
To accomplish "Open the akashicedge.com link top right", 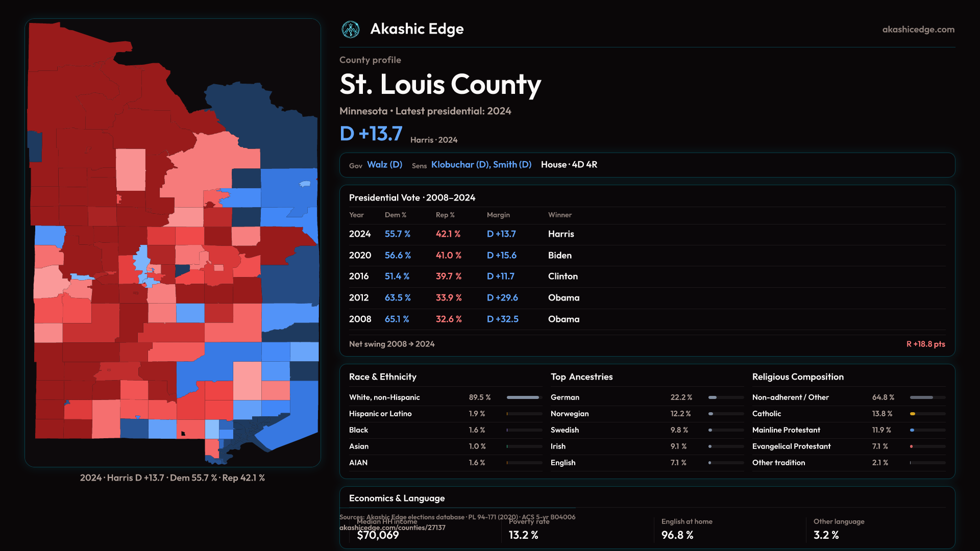I will 918,30.
